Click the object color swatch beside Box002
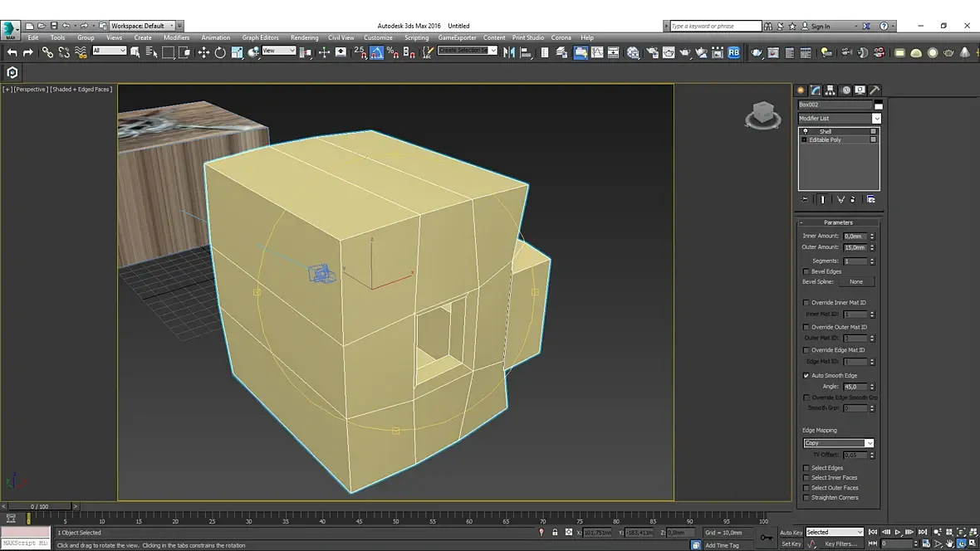The image size is (980, 551). (x=878, y=105)
